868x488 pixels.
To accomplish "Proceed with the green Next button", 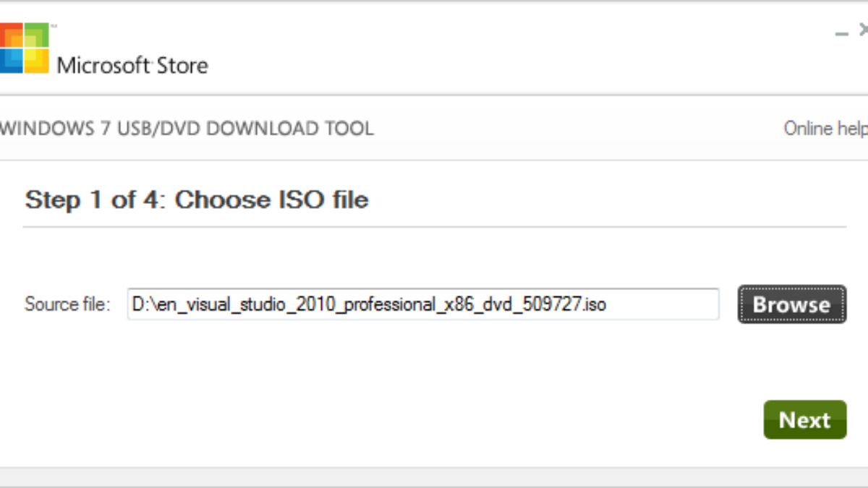I will click(804, 420).
